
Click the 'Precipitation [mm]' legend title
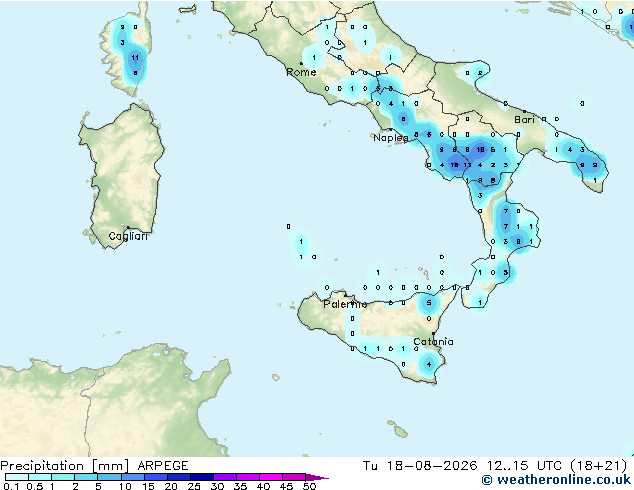click(x=65, y=466)
